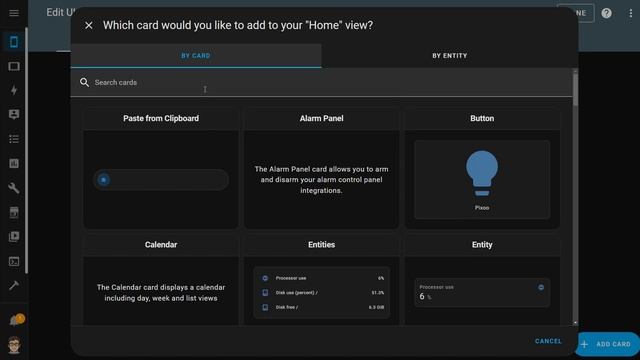Image resolution: width=640 pixels, height=360 pixels.
Task: Close the card picker dialog
Action: click(89, 25)
